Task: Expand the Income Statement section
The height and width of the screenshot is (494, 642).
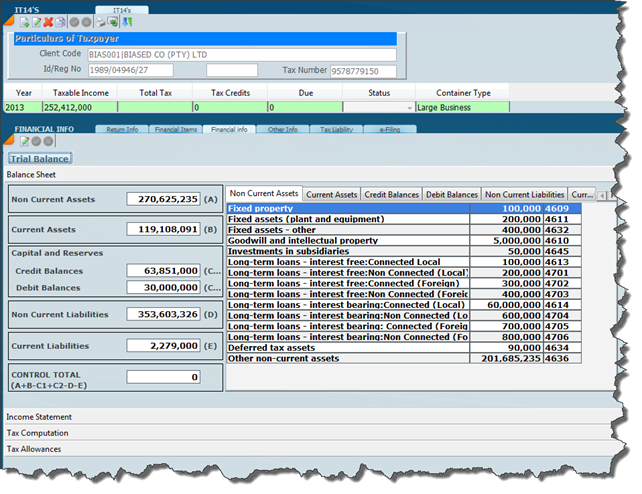Action: pyautogui.click(x=40, y=416)
